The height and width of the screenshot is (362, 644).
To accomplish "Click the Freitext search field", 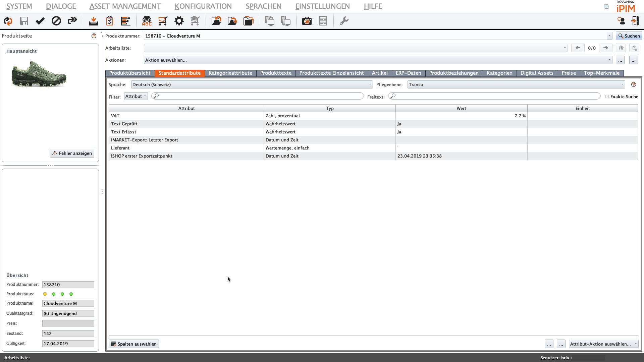I will click(495, 97).
